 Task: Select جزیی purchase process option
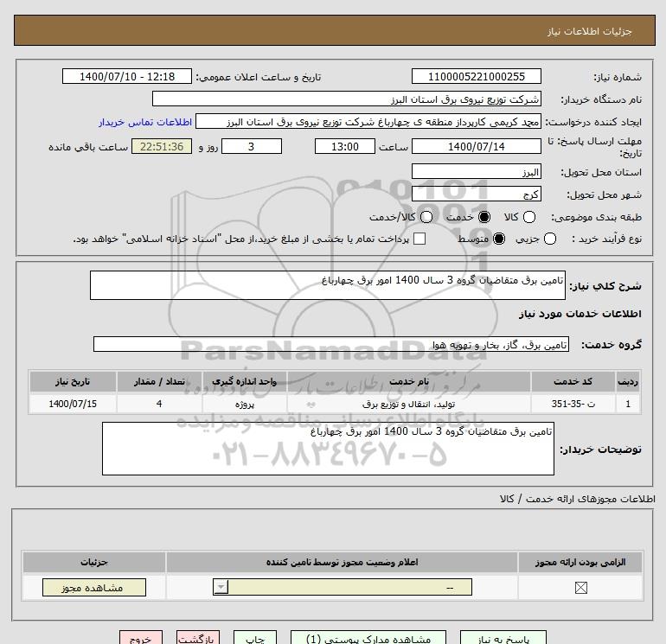(x=549, y=239)
